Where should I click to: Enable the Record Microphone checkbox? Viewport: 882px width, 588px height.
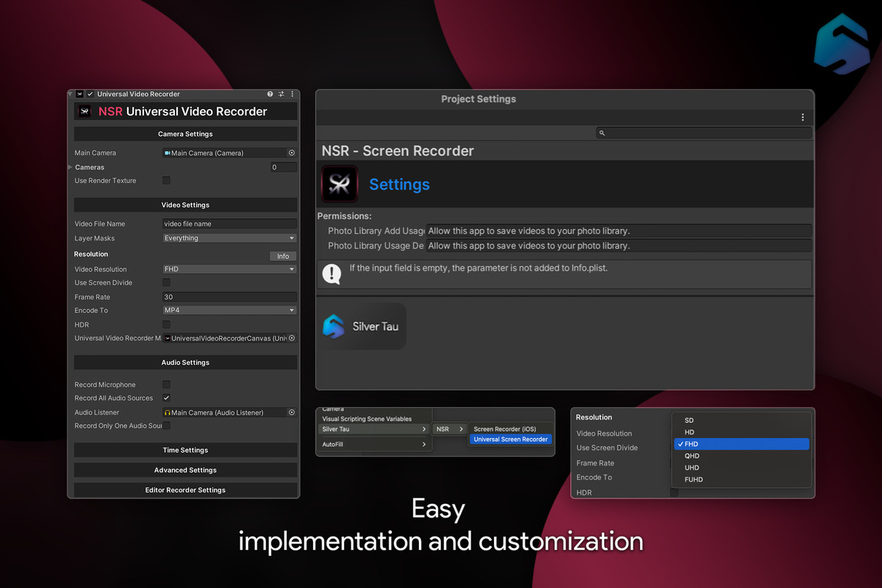[167, 384]
